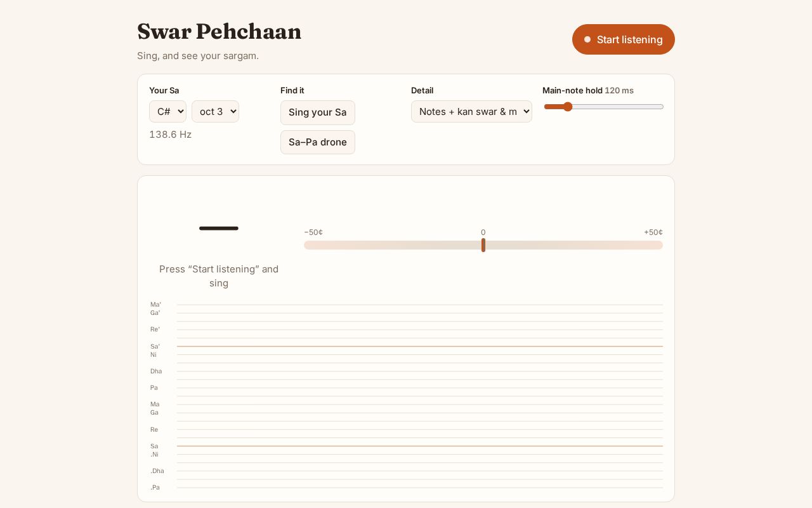This screenshot has width=812, height=508.
Task: Click the current note dash placeholder
Action: coord(219,228)
